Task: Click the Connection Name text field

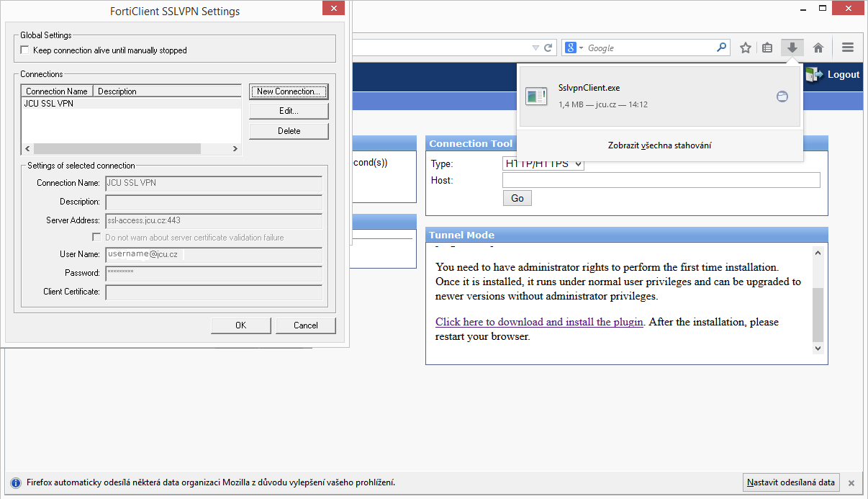Action: pos(214,183)
